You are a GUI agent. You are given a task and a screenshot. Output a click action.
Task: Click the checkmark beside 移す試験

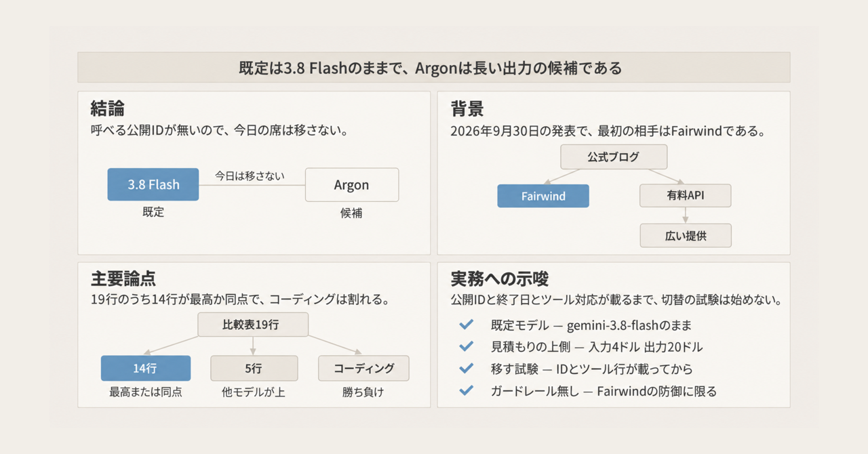[x=466, y=369]
